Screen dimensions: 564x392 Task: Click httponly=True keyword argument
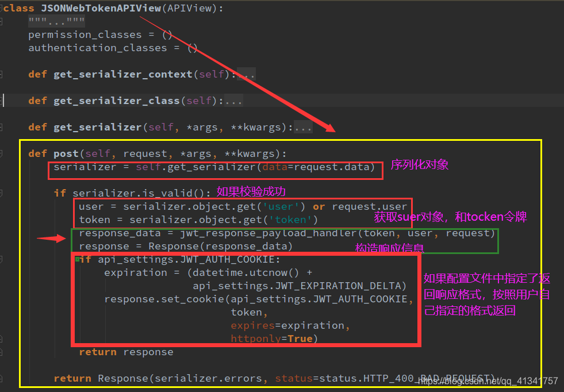pyautogui.click(x=271, y=339)
